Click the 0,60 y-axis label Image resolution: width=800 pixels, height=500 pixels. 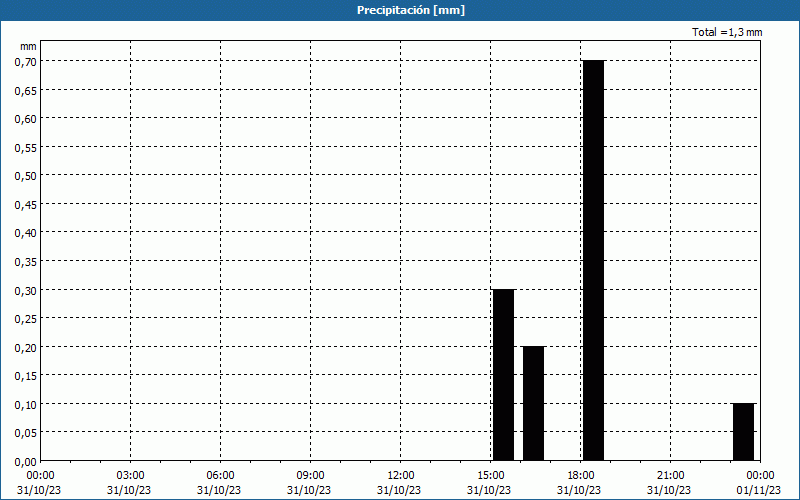25,119
